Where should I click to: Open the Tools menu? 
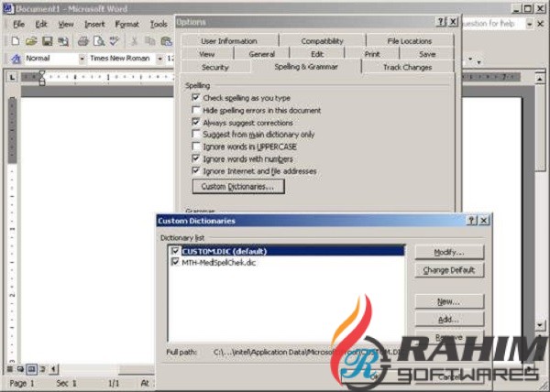coord(159,24)
